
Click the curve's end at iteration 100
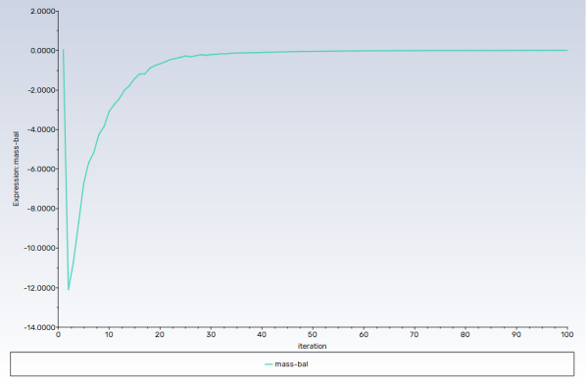(x=566, y=50)
